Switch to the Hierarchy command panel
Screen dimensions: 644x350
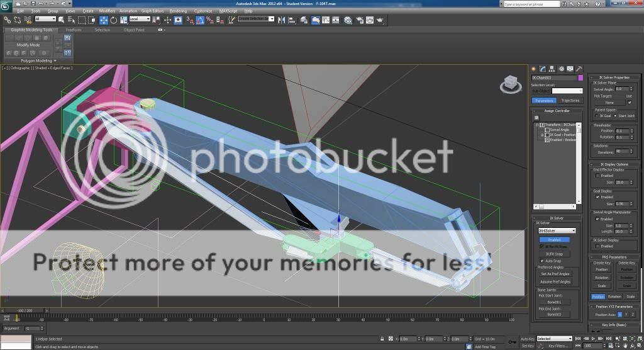(552, 69)
